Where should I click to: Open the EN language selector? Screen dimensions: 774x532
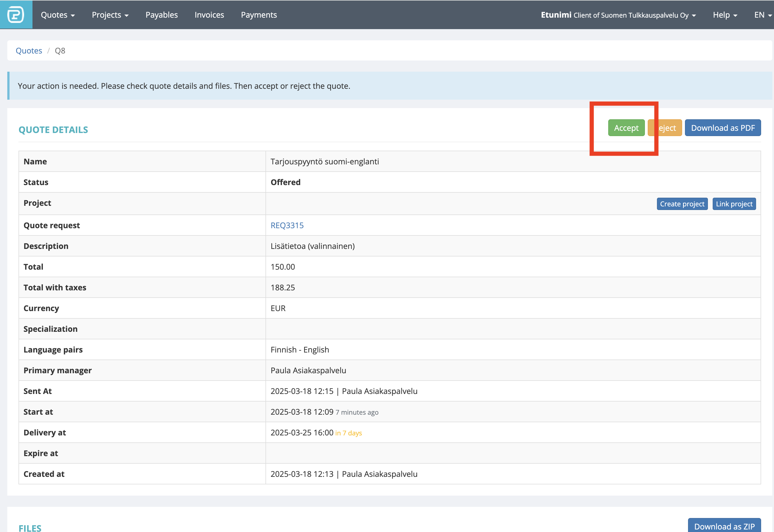[x=763, y=15]
